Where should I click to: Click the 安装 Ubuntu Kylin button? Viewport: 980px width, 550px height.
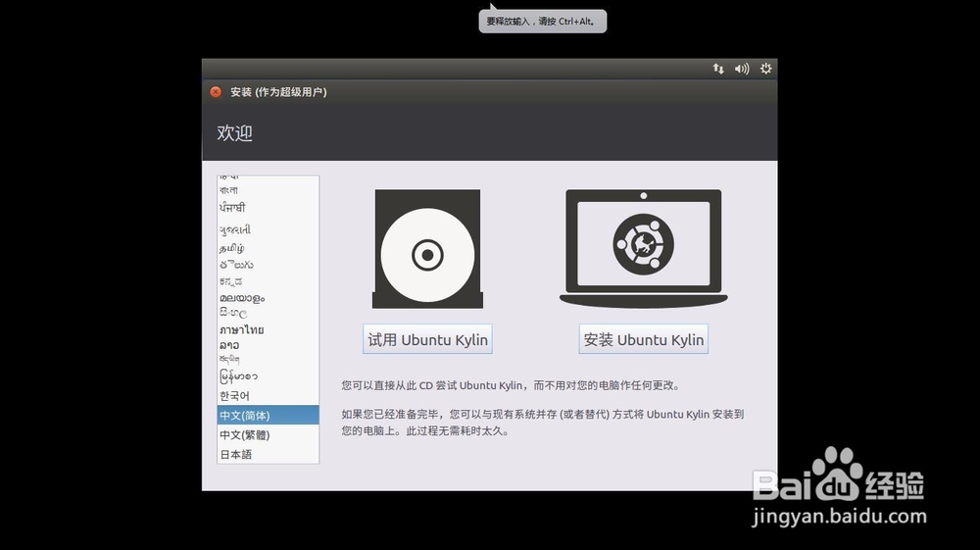tap(643, 339)
